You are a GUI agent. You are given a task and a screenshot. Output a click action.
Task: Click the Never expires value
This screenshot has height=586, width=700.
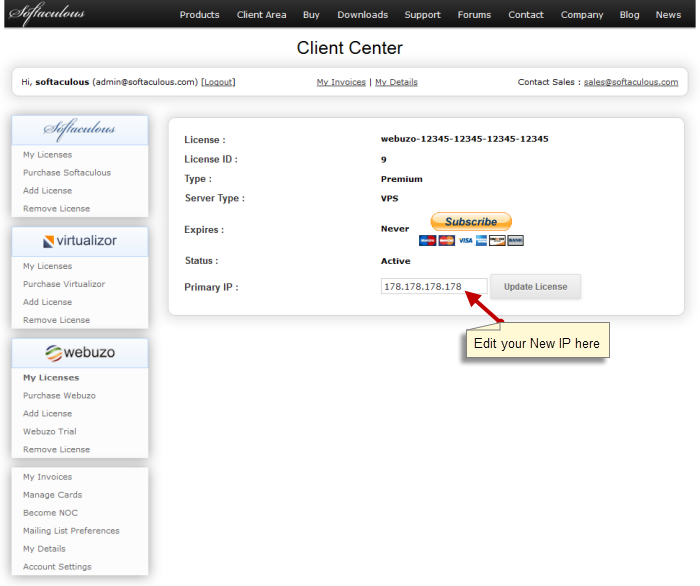(x=395, y=229)
